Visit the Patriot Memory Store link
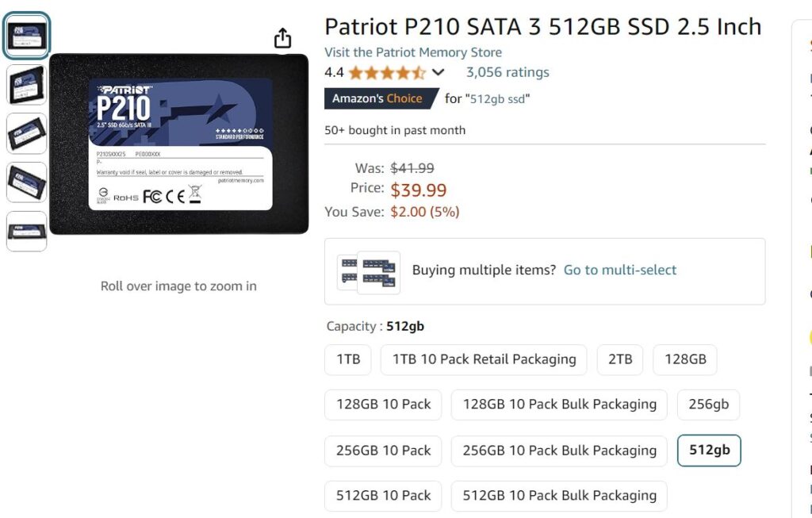Image resolution: width=812 pixels, height=518 pixels. [413, 52]
